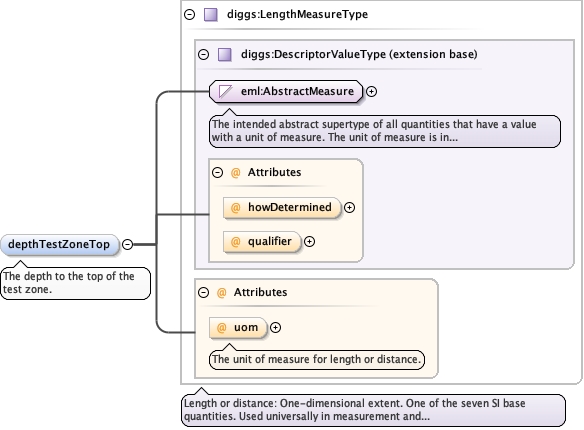Click the @ icon in inner Attributes header

click(x=235, y=172)
